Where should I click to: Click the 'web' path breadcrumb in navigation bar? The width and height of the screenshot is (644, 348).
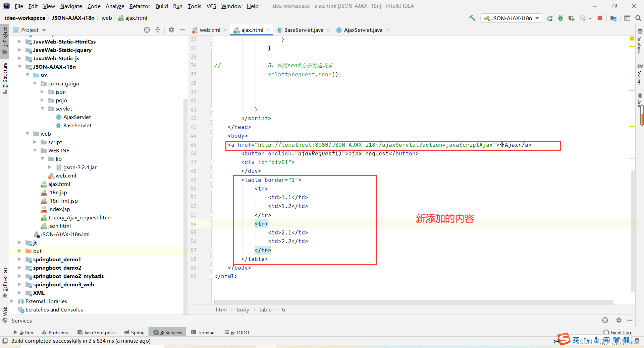pyautogui.click(x=107, y=18)
